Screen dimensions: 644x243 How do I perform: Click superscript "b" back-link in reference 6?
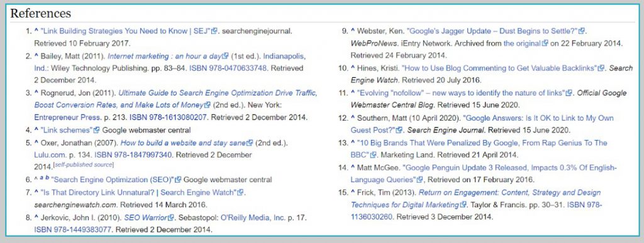tap(47, 178)
